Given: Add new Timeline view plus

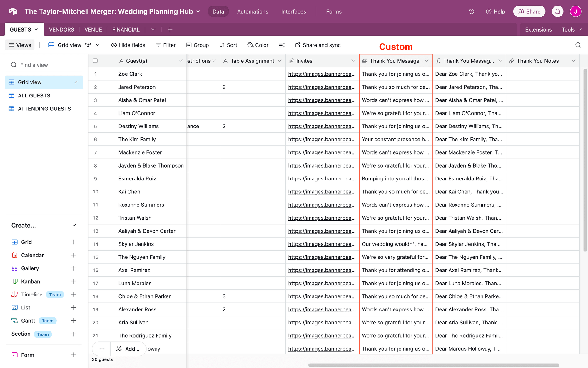Looking at the screenshot, I should tap(73, 294).
